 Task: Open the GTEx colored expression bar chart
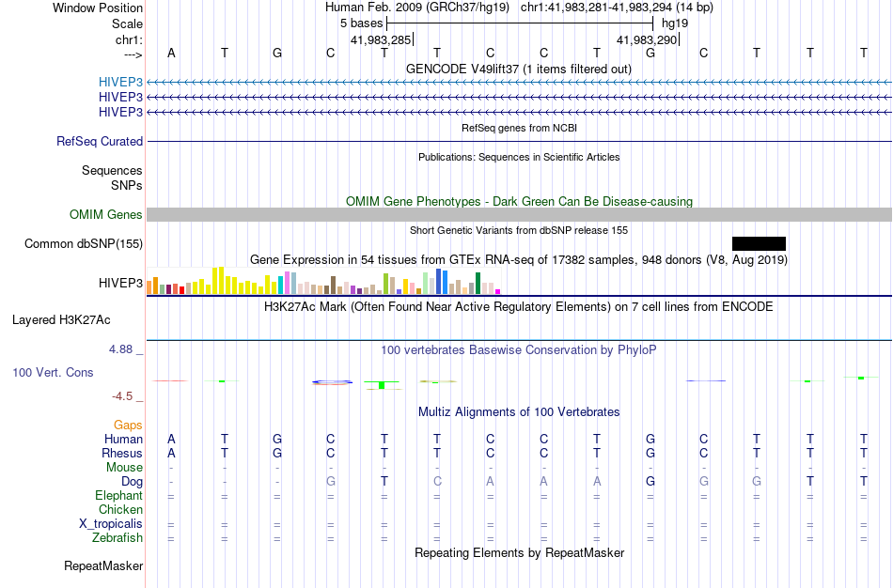point(323,281)
